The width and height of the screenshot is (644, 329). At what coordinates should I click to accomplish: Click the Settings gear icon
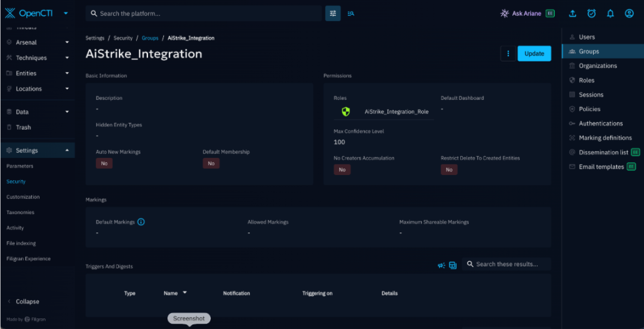coord(9,151)
